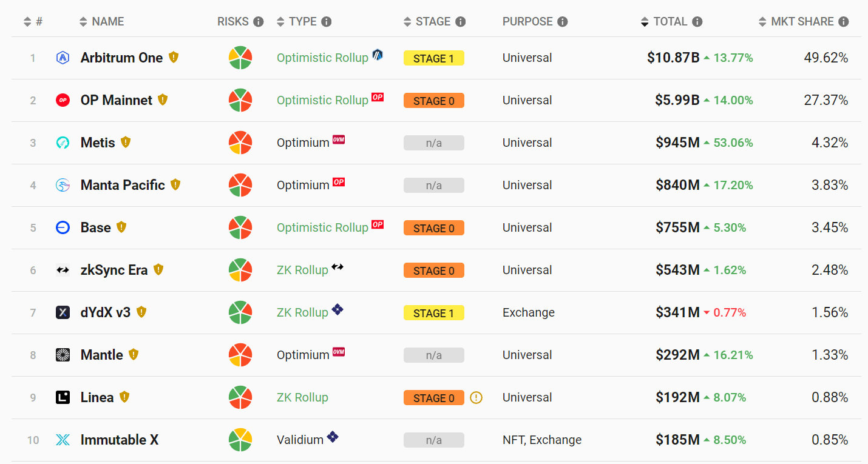Click the info icon beside STAGE header
This screenshot has width=868, height=464.
click(x=461, y=22)
